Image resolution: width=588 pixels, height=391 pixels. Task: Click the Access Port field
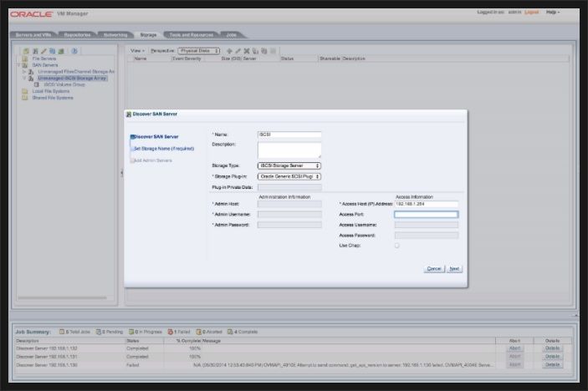pyautogui.click(x=427, y=214)
